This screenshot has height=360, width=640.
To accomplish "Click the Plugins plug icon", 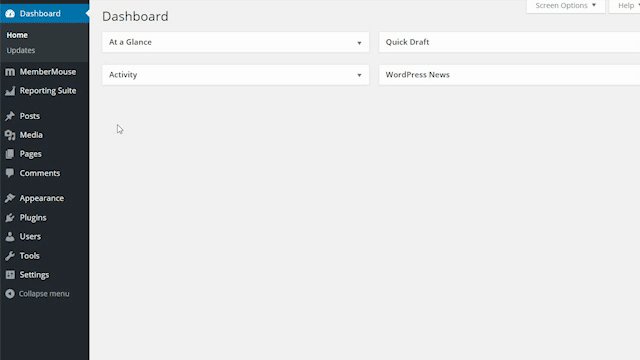I will [10, 218].
